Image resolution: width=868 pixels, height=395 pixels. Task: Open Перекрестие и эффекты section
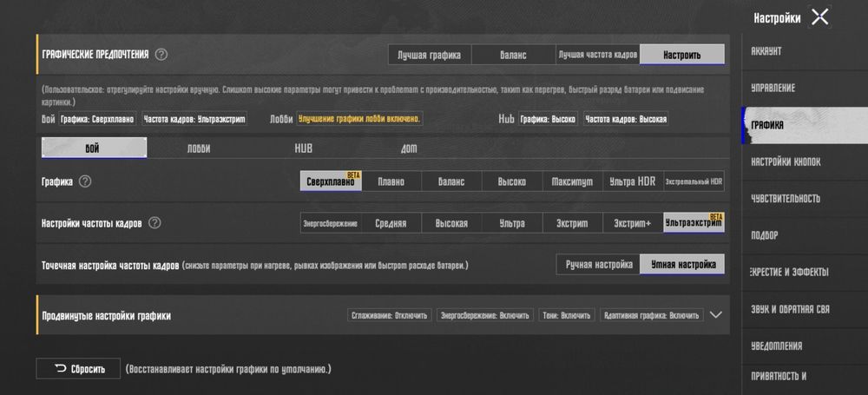click(x=805, y=272)
